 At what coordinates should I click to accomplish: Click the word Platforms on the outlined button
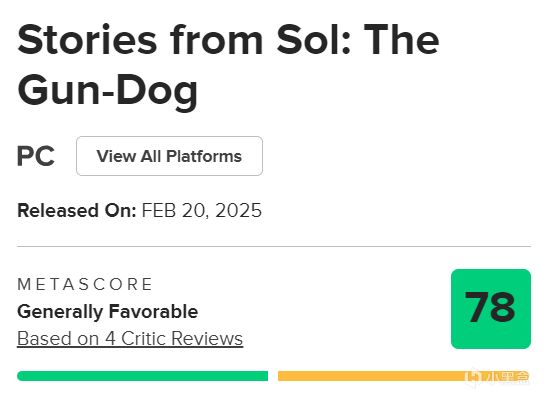[x=204, y=156]
